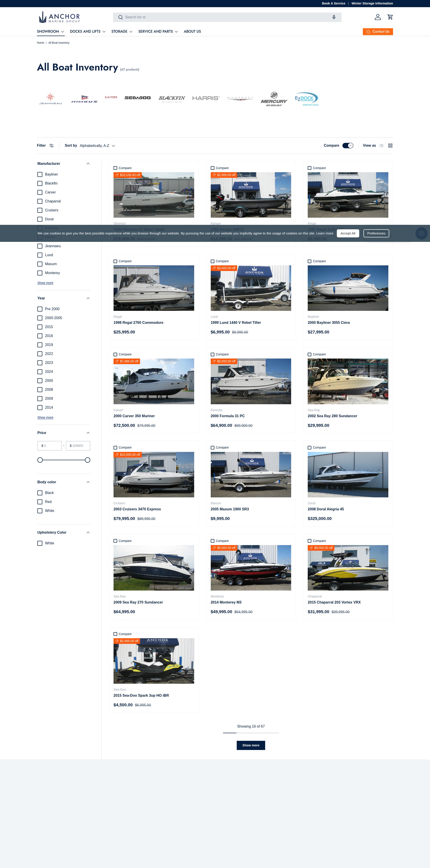Image resolution: width=430 pixels, height=868 pixels.
Task: Click the $3,000.00 off discount tag
Action: (x=224, y=268)
